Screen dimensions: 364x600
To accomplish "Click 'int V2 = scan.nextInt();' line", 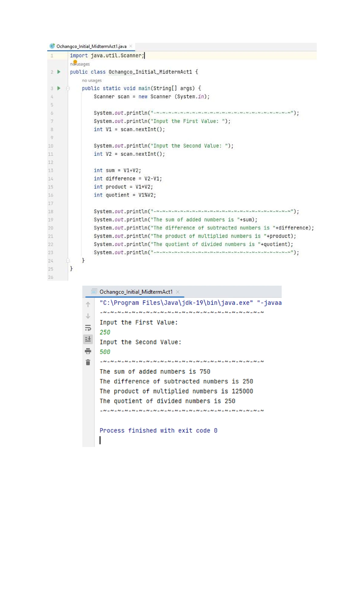I will [129, 154].
